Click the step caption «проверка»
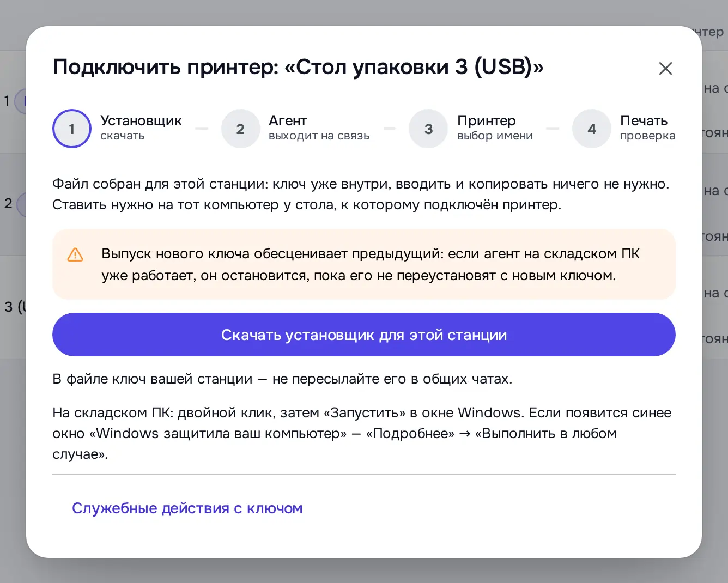 pos(647,136)
